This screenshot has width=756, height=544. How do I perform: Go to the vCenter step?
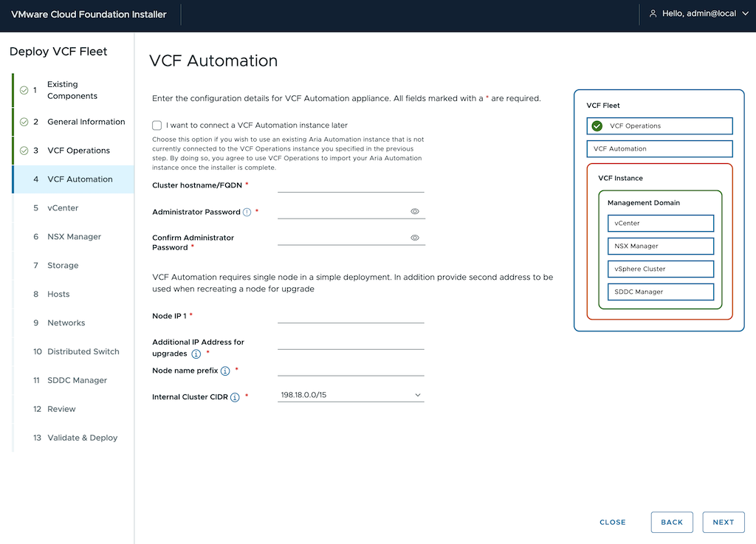[x=63, y=208]
